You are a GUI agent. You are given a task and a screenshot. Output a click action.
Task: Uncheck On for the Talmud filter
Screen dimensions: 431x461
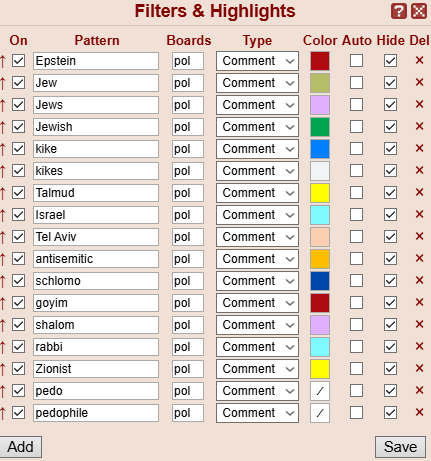pos(18,193)
